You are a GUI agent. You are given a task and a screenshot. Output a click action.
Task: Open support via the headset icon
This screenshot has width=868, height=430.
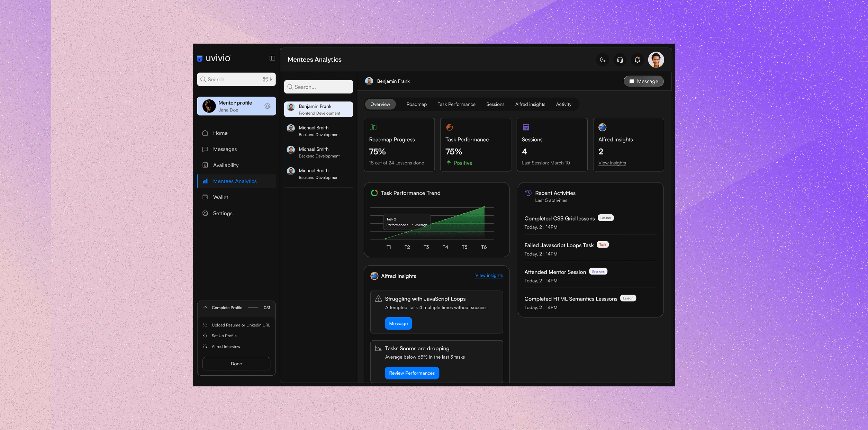pyautogui.click(x=620, y=60)
